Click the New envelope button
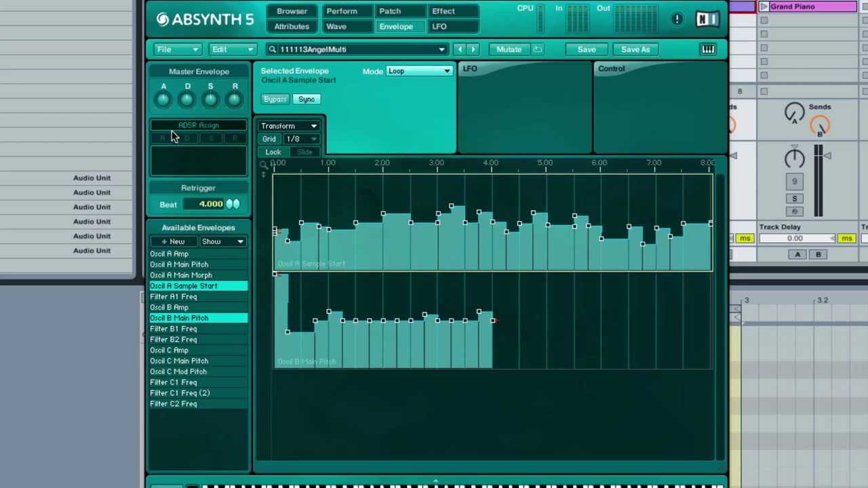Image resolution: width=868 pixels, height=488 pixels. coord(173,241)
